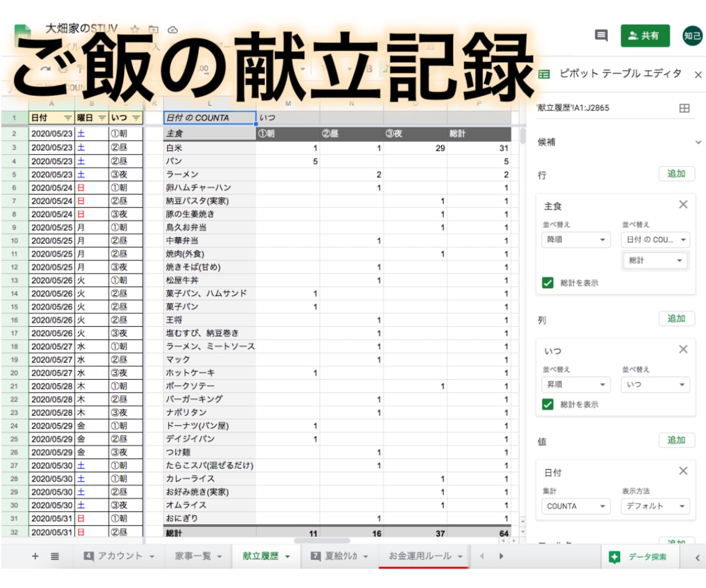Viewport: 706px width, 588px height.
Task: Select the おにぎり row label
Action: point(209,518)
